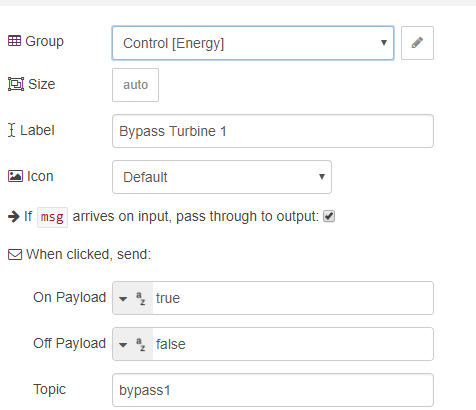Click the auto size button
Image resolution: width=476 pixels, height=410 pixels.
point(135,85)
